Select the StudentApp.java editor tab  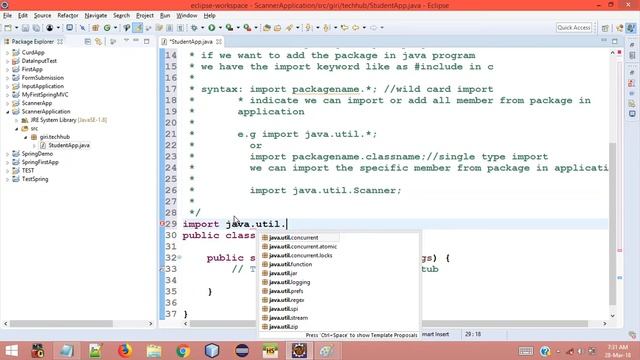191,42
